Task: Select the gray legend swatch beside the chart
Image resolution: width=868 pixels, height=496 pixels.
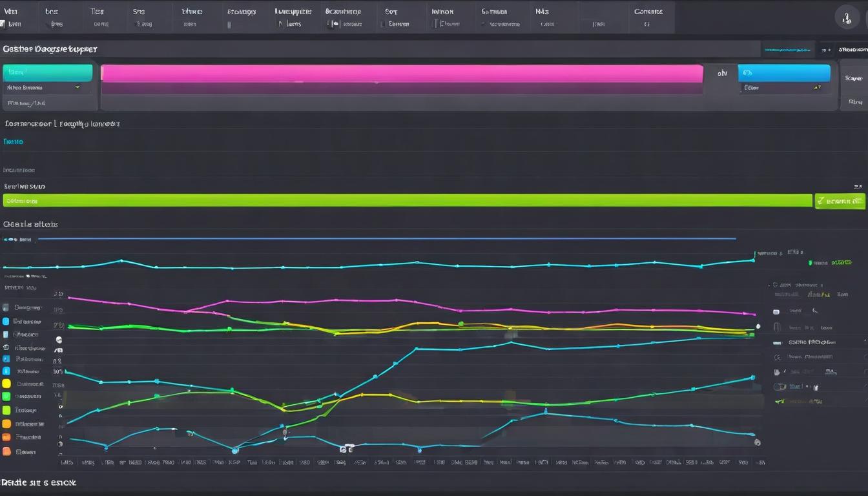Action: (6, 308)
